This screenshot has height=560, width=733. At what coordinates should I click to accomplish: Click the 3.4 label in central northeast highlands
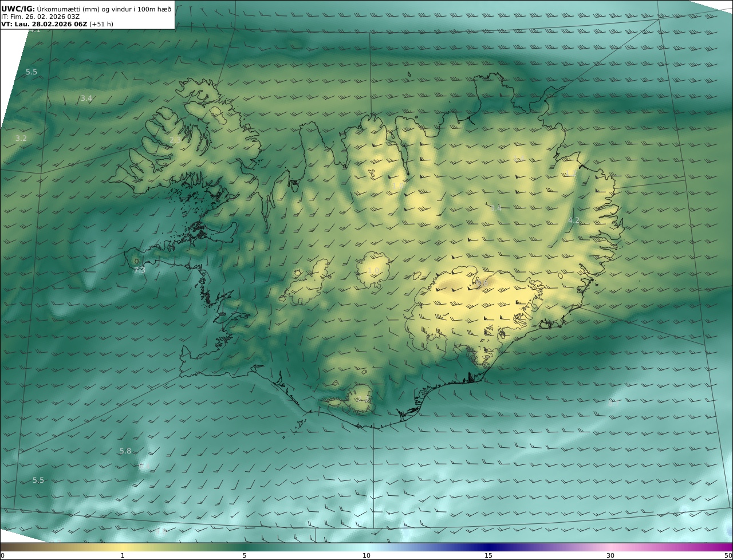pos(495,208)
